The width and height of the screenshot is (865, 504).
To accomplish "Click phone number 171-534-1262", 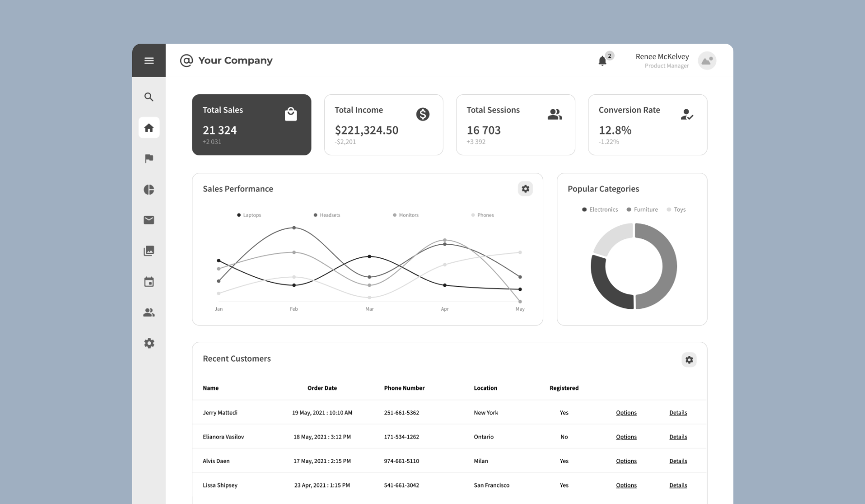I will [x=401, y=437].
